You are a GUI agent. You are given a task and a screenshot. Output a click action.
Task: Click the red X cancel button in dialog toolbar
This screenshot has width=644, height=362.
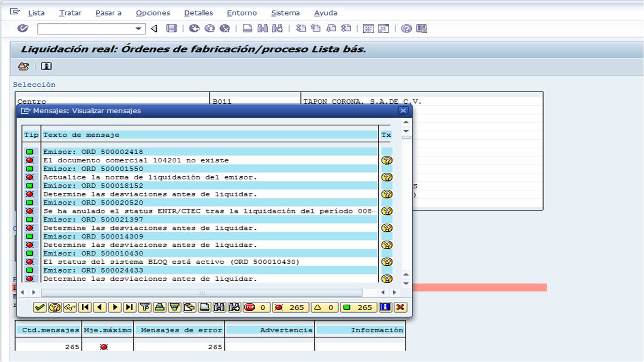[401, 307]
